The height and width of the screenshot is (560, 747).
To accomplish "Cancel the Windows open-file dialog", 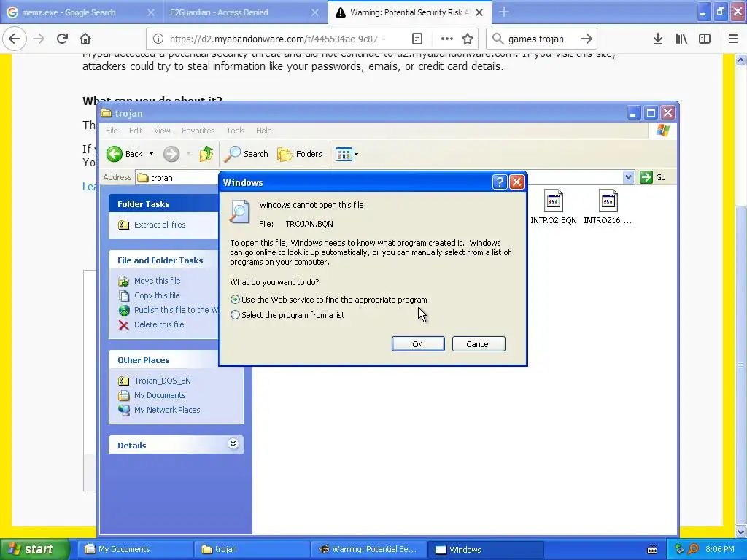I will tap(479, 344).
